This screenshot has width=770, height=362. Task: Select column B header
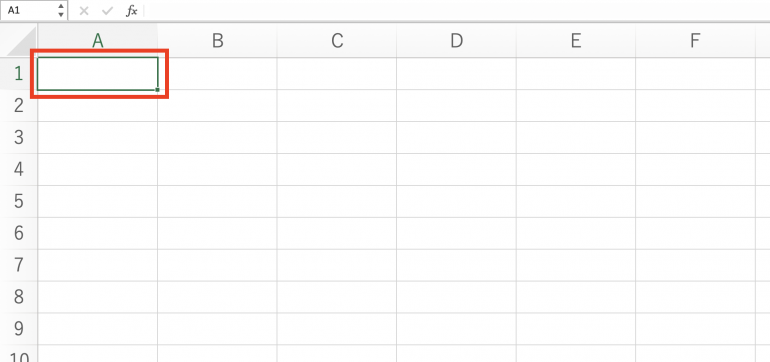217,41
